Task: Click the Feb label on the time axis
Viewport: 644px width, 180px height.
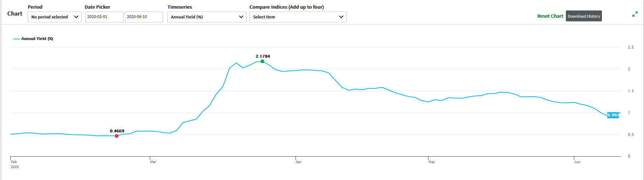Action: (14, 162)
